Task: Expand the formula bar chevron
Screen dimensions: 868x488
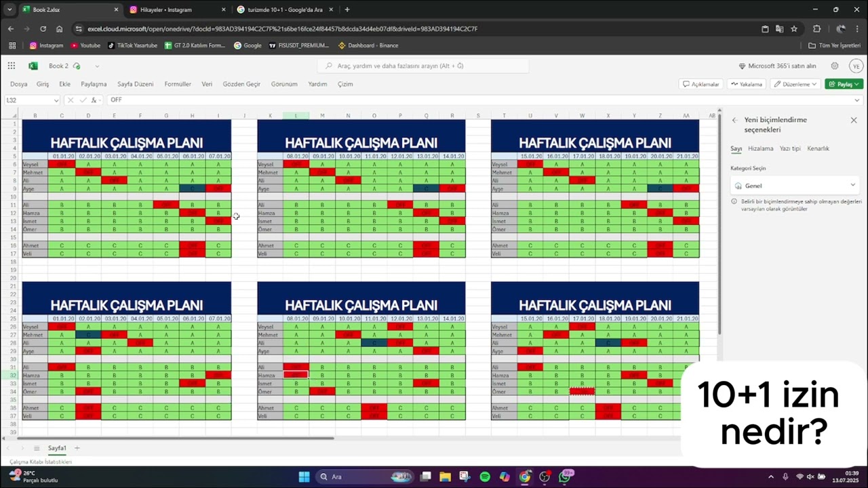Action: click(x=858, y=100)
